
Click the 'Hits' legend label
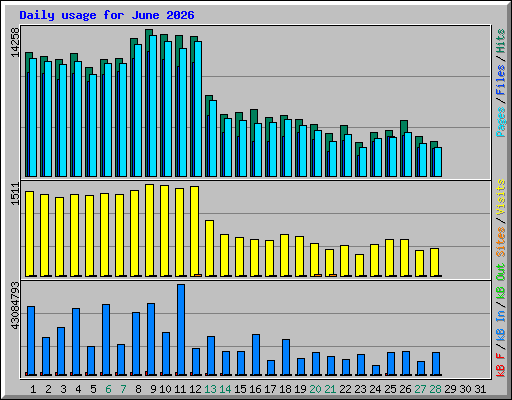pos(501,41)
